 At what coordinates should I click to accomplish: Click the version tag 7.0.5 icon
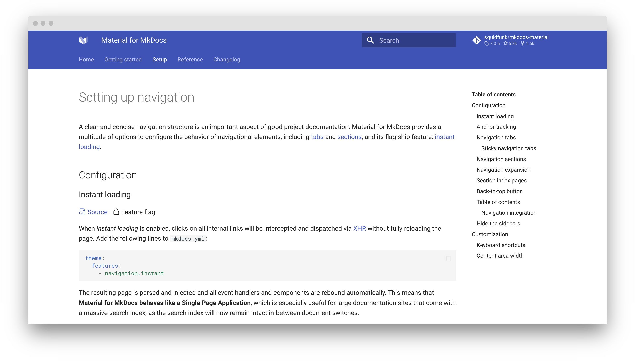click(486, 44)
